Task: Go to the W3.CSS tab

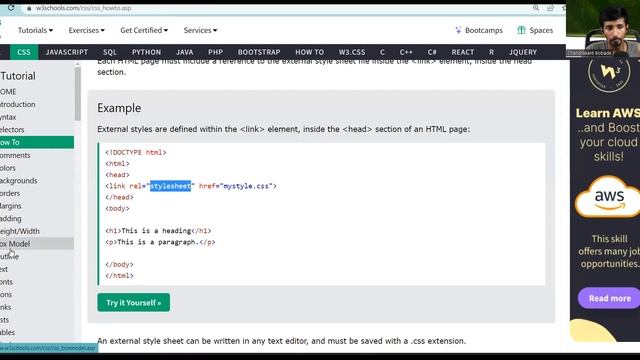Action: pos(352,52)
